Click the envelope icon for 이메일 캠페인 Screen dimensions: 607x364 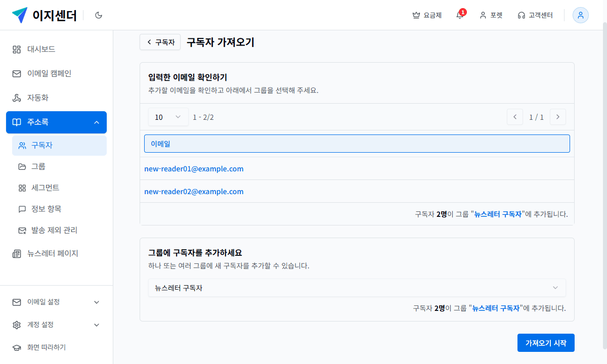pos(17,74)
